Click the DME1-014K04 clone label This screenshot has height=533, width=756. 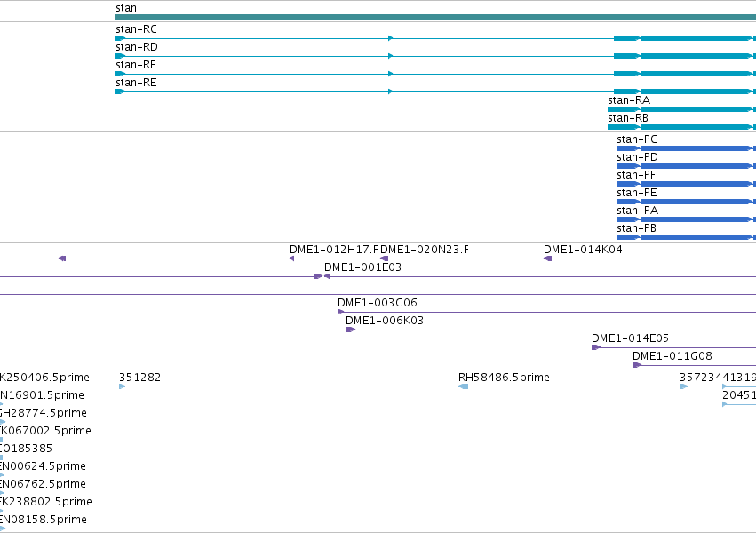[x=583, y=250]
